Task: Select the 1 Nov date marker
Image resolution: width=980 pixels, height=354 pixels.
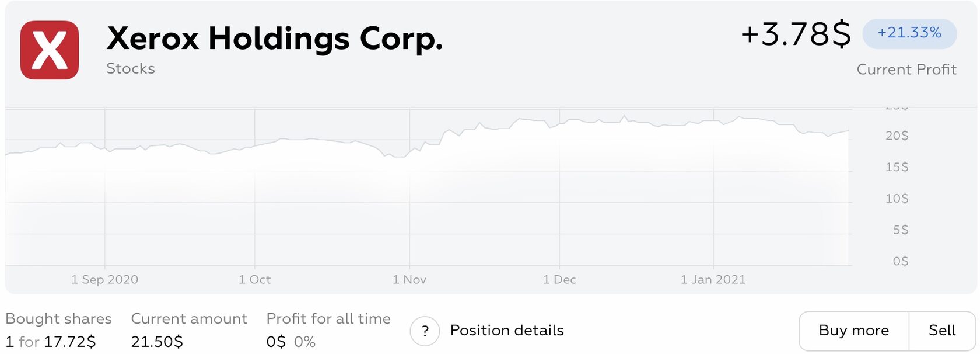Action: (409, 280)
